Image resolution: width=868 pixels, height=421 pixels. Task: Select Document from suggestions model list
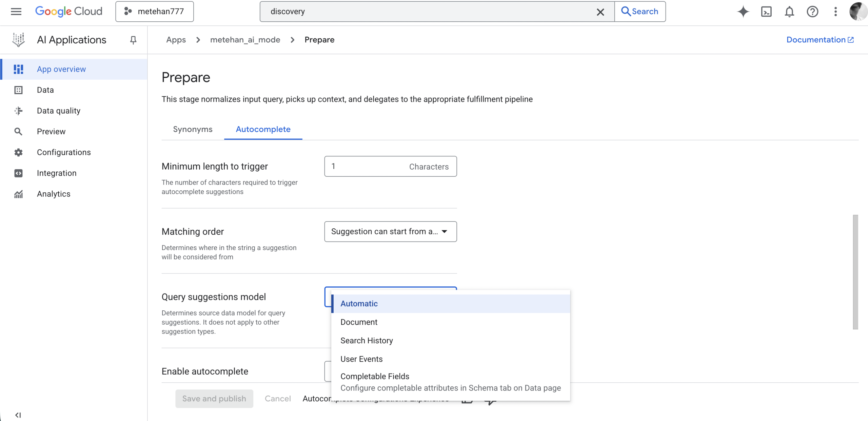pos(359,322)
